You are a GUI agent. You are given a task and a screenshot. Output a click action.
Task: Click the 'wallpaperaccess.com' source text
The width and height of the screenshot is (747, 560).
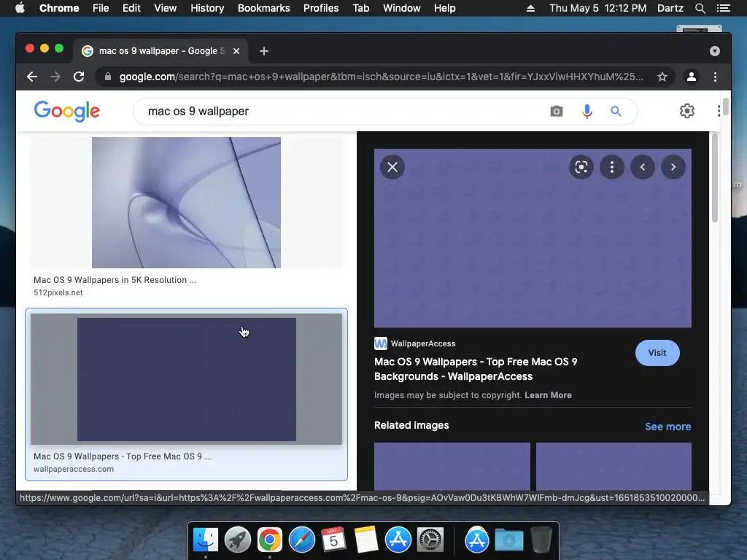click(74, 469)
